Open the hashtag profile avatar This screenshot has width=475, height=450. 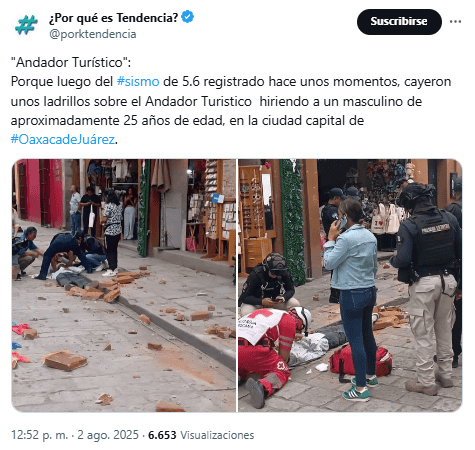click(x=26, y=26)
